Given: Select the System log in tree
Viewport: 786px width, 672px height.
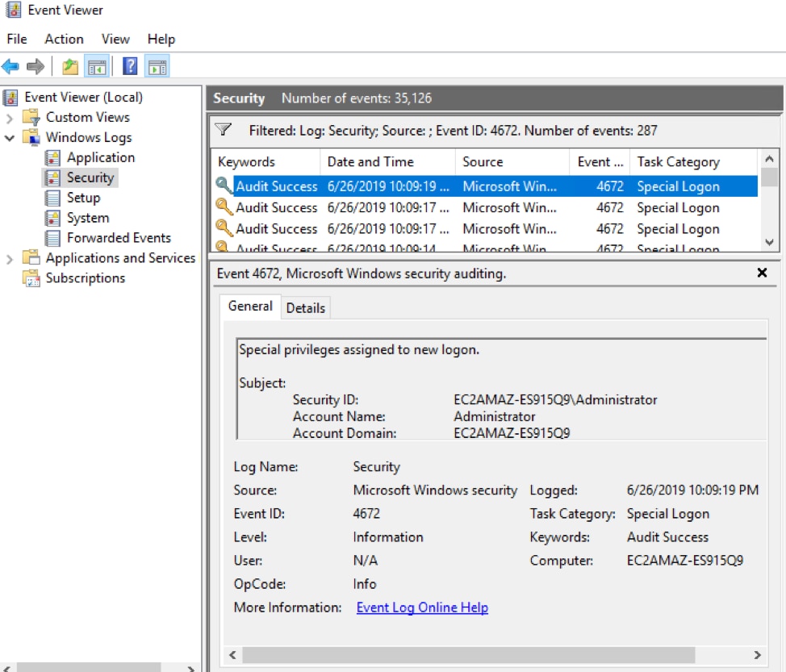Looking at the screenshot, I should coord(87,218).
